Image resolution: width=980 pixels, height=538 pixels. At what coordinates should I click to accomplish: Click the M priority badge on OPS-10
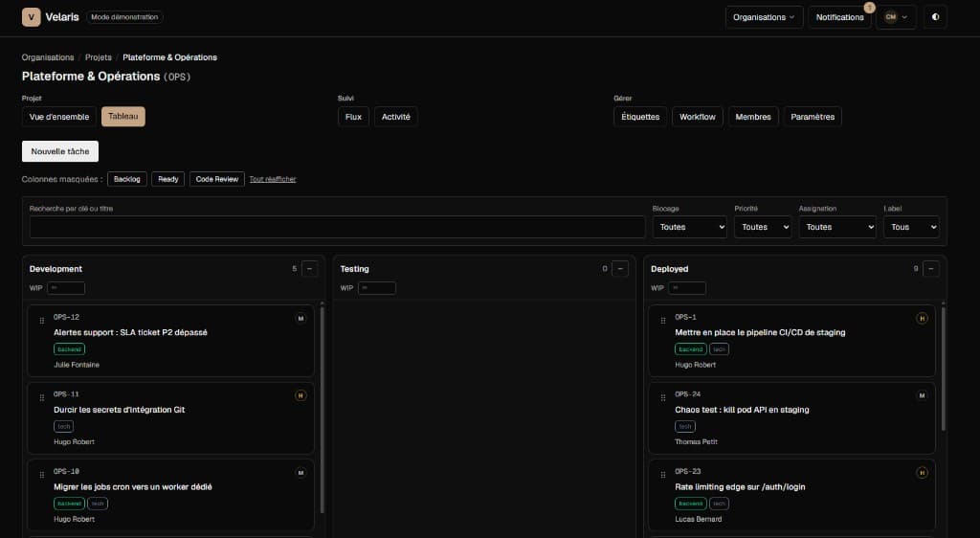point(301,473)
